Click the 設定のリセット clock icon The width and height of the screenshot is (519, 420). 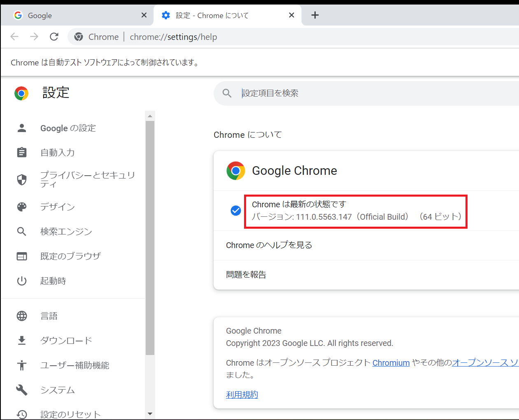(x=21, y=414)
